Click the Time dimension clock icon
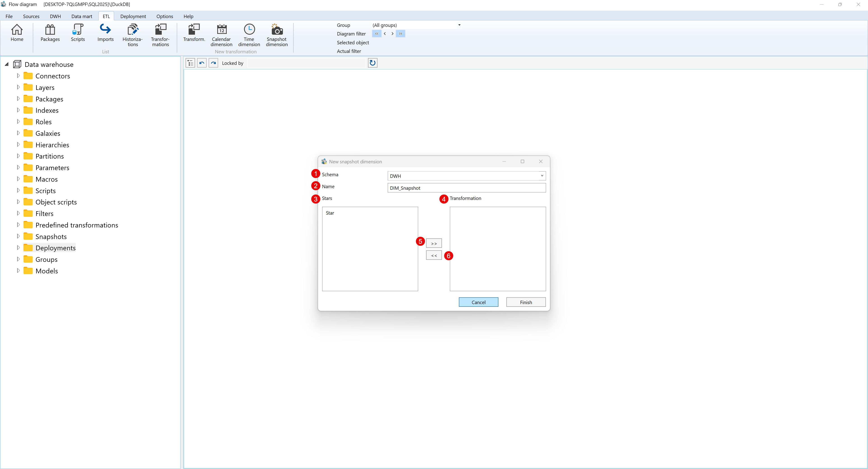 point(249,30)
